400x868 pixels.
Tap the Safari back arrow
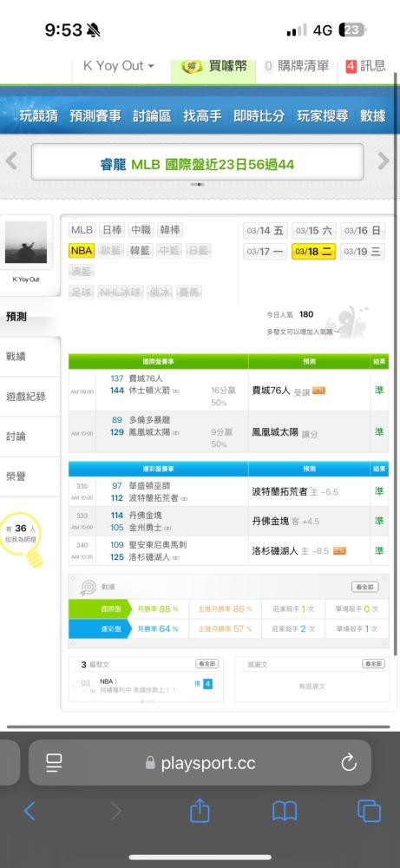tap(30, 811)
